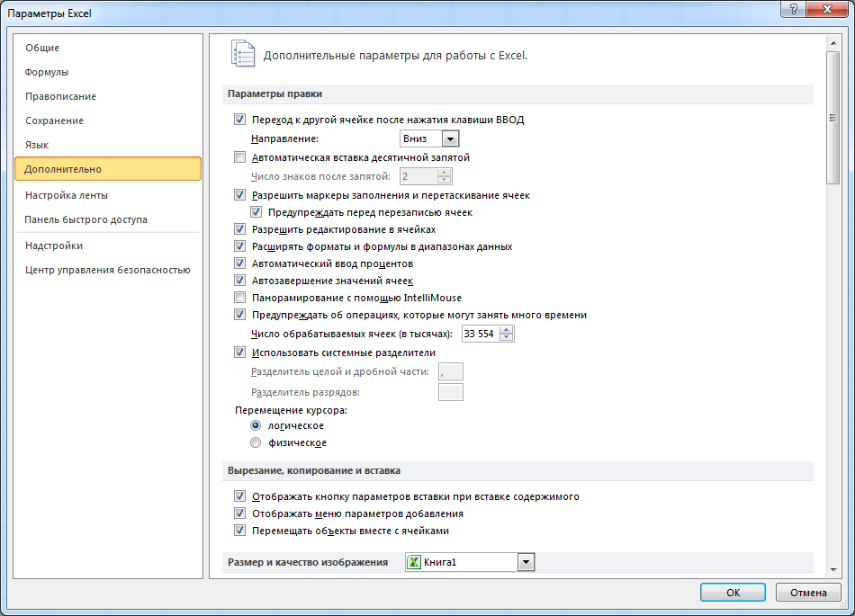Increase number of processed cells spinner
Viewport: 855px width, 616px height.
click(x=507, y=330)
